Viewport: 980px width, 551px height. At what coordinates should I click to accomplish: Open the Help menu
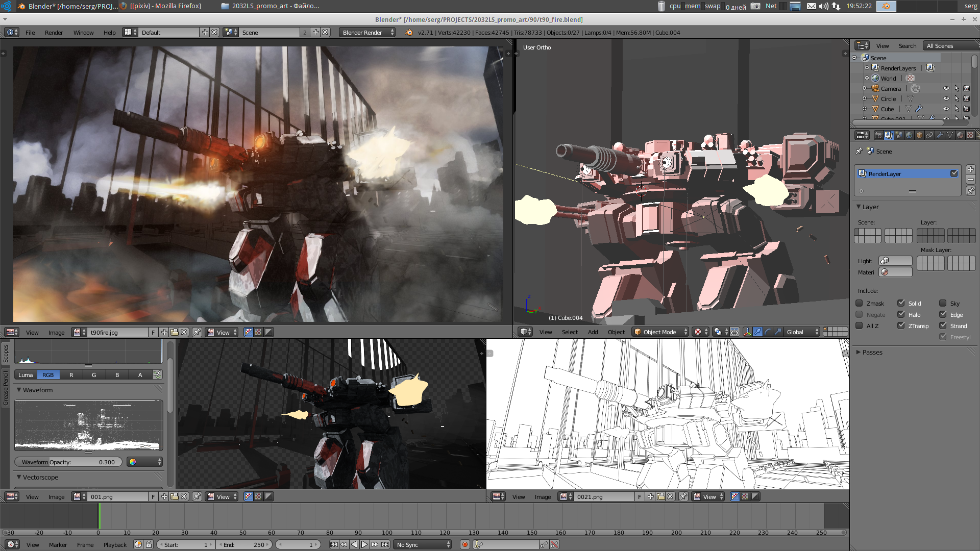coord(109,33)
